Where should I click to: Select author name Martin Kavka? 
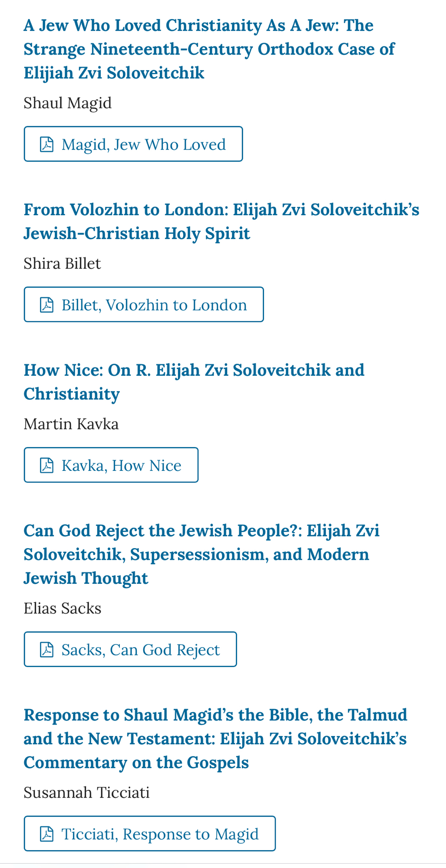pos(71,424)
